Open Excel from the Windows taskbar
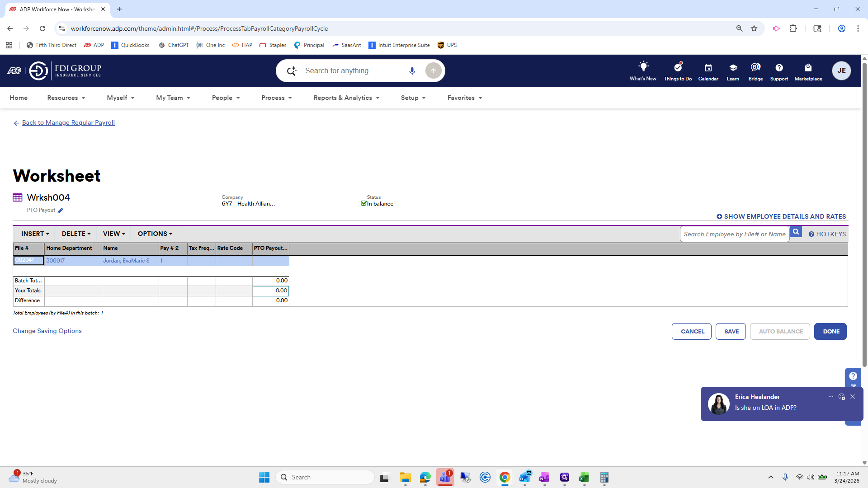868x488 pixels. click(x=584, y=477)
